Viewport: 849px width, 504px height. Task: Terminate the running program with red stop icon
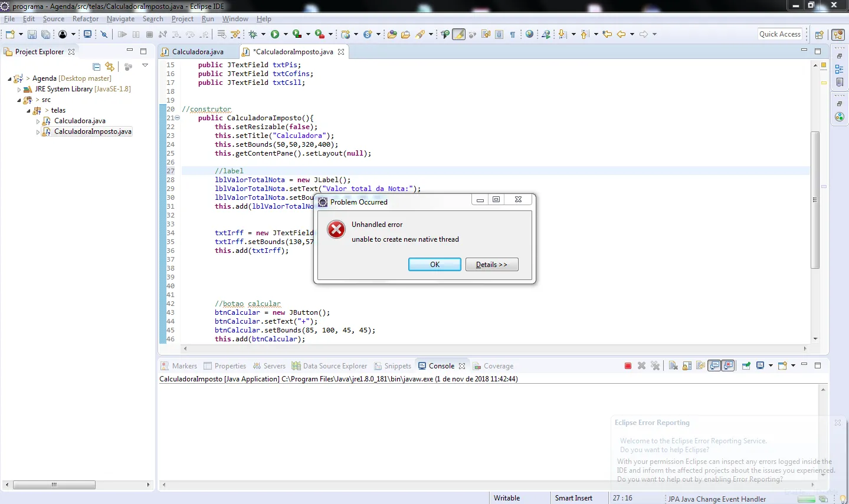[x=628, y=366]
